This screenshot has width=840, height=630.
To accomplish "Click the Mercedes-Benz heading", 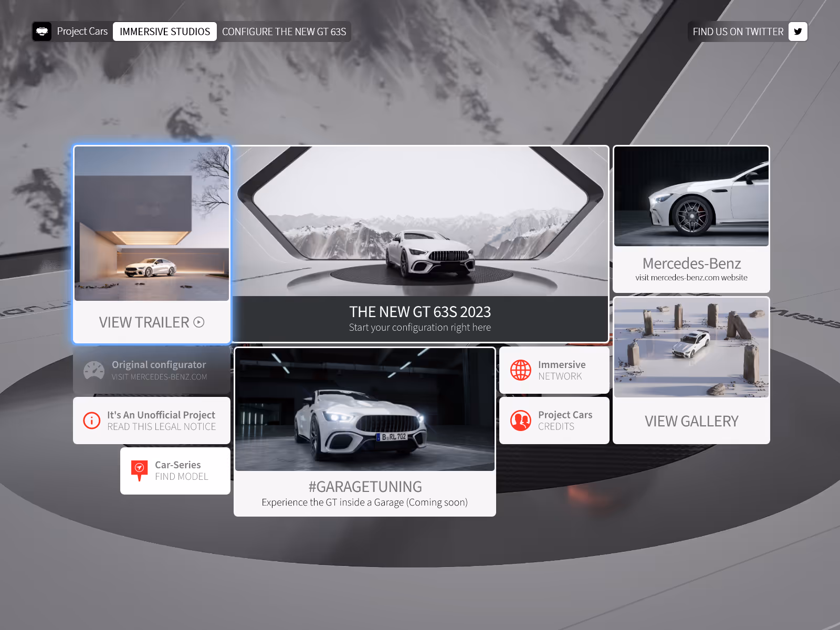I will (691, 264).
